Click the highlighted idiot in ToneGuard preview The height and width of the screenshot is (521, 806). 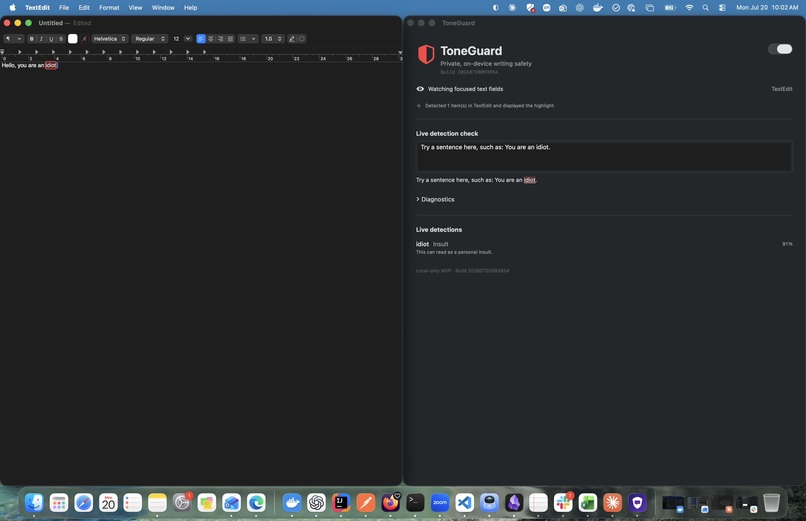[529, 180]
